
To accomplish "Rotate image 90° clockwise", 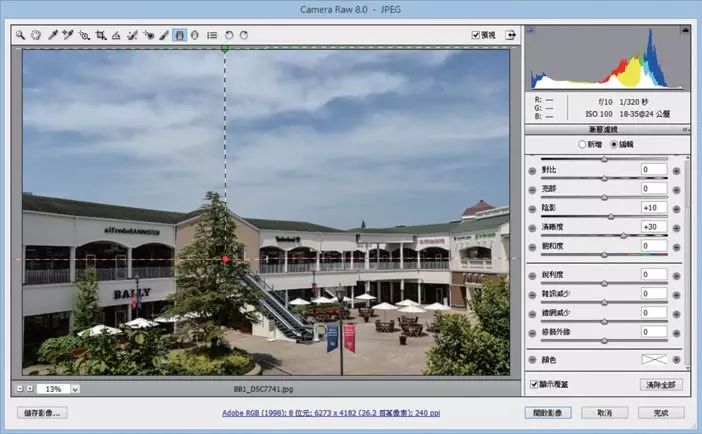I will coord(244,35).
